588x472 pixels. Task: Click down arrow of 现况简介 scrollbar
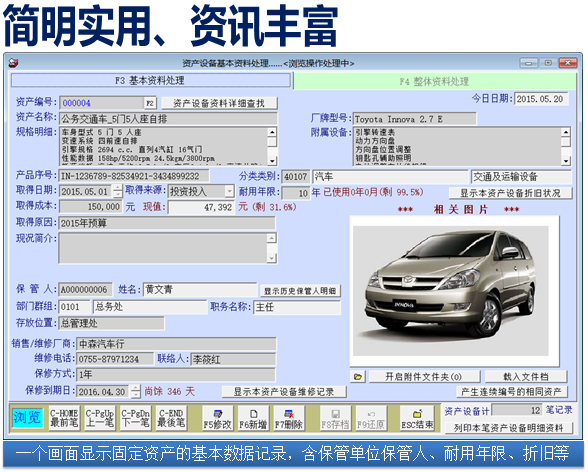pyautogui.click(x=272, y=258)
